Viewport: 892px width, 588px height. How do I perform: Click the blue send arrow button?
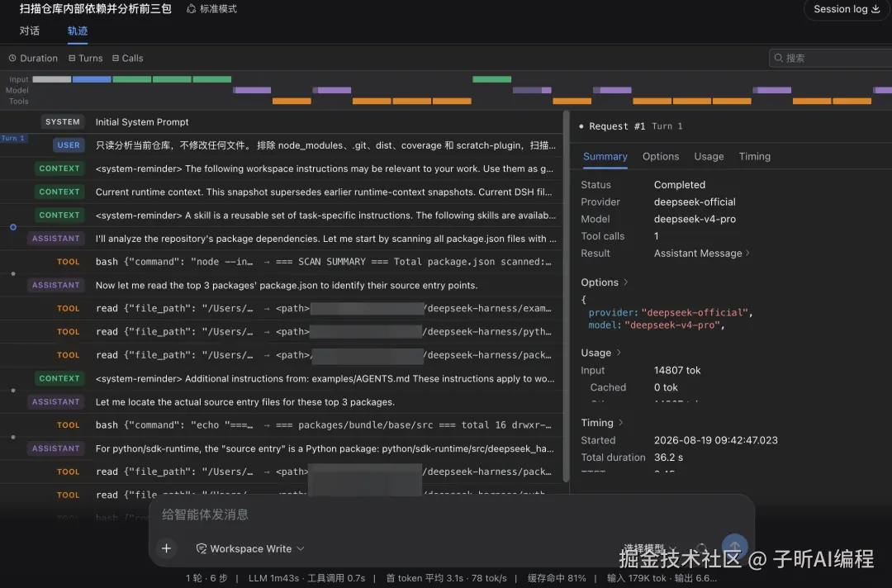click(x=734, y=546)
